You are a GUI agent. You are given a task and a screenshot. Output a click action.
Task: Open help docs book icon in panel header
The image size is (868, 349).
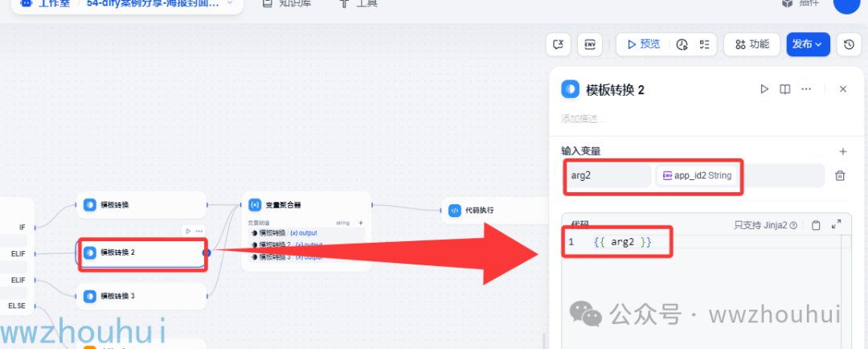[x=785, y=89]
